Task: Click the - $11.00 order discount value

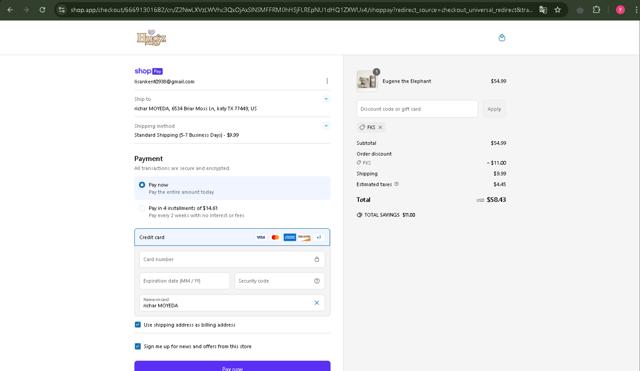Action: point(496,163)
